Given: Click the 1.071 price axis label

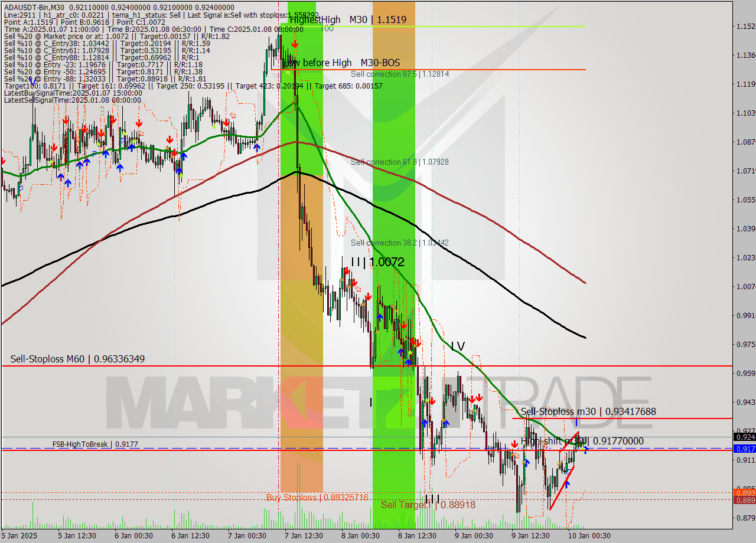Looking at the screenshot, I should point(745,171).
